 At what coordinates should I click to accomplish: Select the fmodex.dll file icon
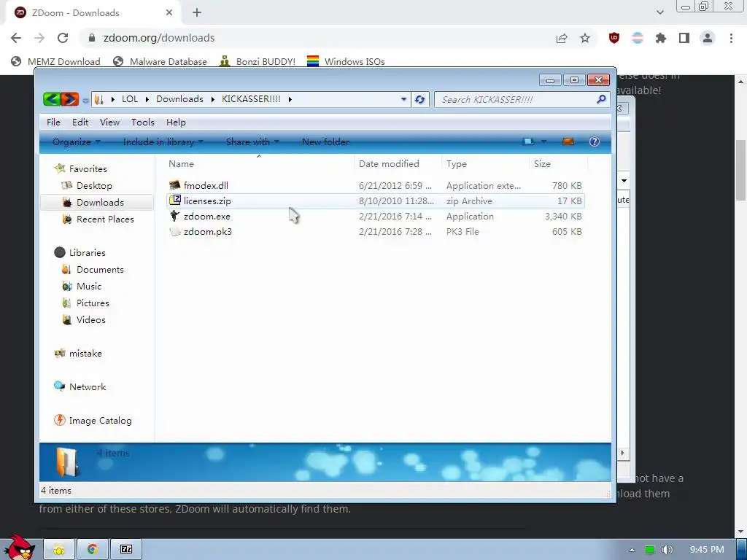click(175, 185)
